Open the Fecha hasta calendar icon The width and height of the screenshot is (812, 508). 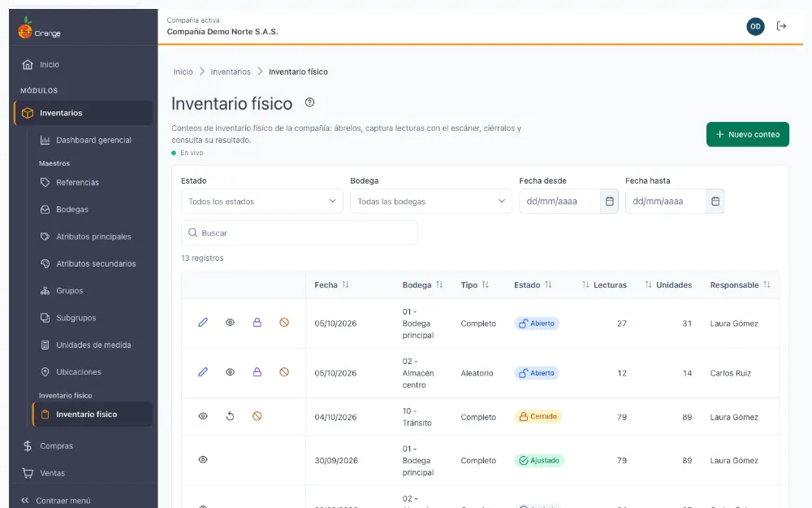coord(715,201)
